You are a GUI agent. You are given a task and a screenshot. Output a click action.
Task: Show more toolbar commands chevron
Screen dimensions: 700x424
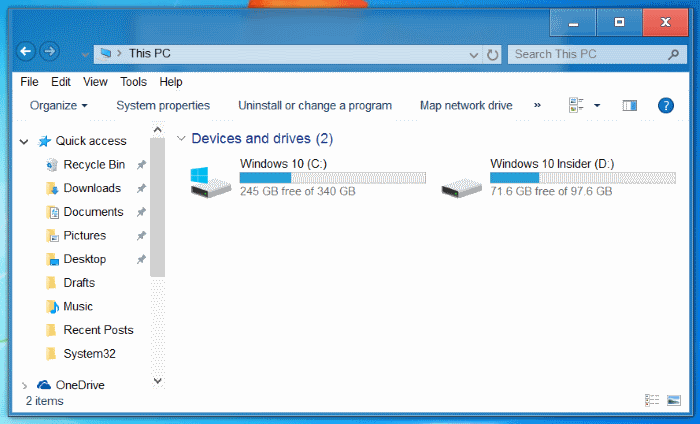(537, 105)
